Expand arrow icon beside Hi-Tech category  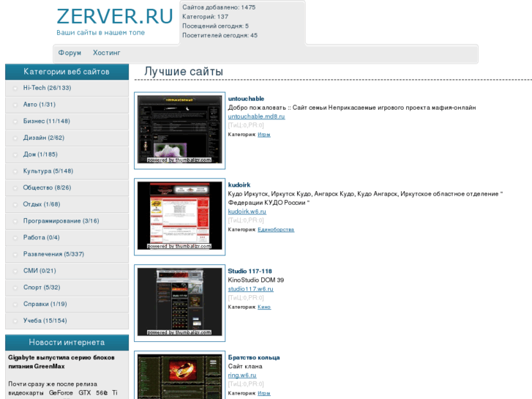coord(15,89)
